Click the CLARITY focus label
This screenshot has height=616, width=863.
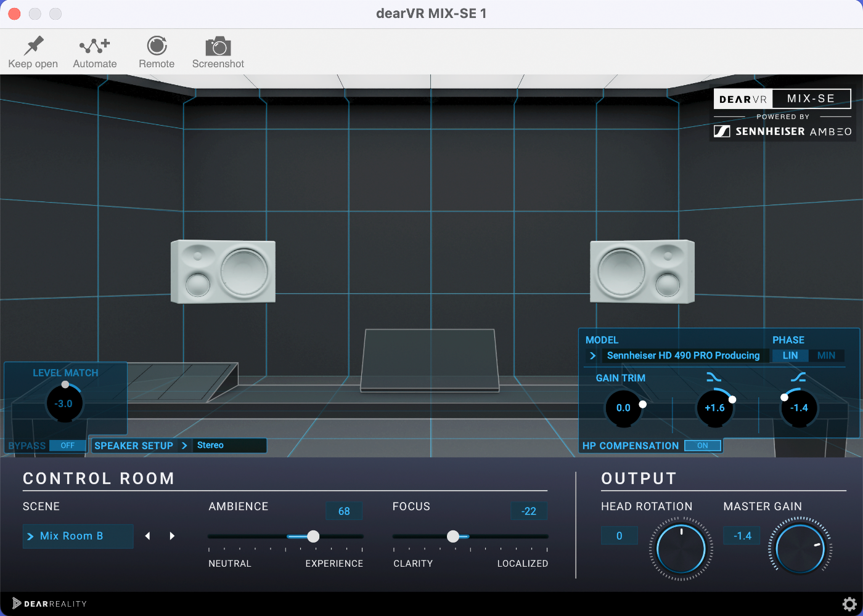pyautogui.click(x=413, y=564)
